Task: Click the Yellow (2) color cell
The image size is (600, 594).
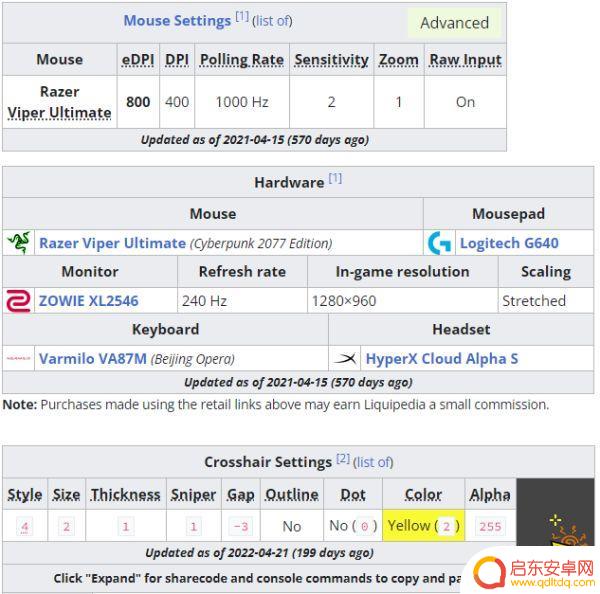Action: point(423,525)
